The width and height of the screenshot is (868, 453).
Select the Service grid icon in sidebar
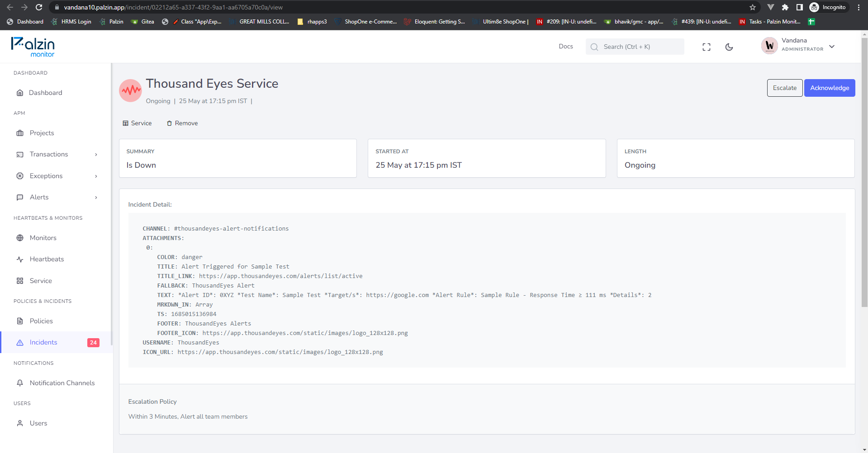pos(20,281)
